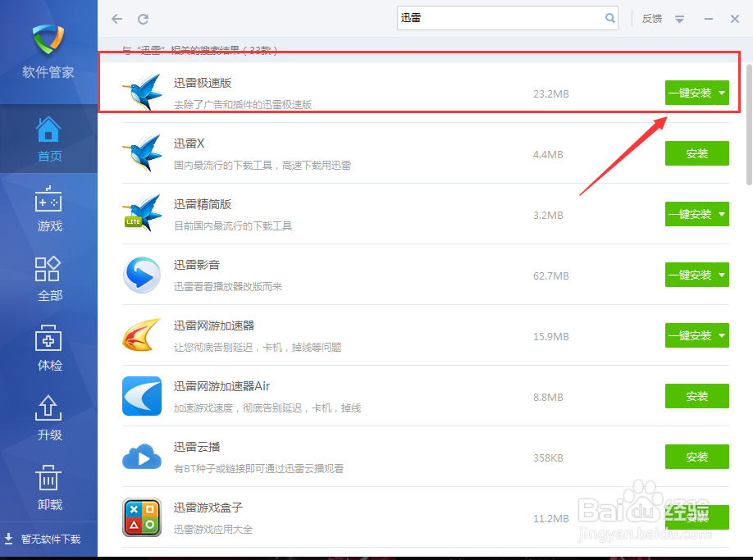Image resolution: width=753 pixels, height=560 pixels.
Task: Click the 迅雷网游加速器 orange icon
Action: pyautogui.click(x=142, y=335)
